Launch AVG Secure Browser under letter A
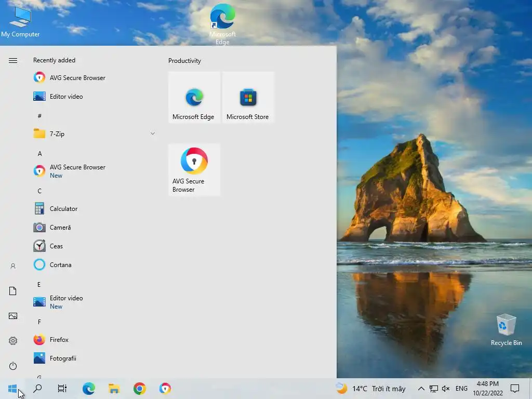Screen dimensions: 532x399 [x=95, y=171]
